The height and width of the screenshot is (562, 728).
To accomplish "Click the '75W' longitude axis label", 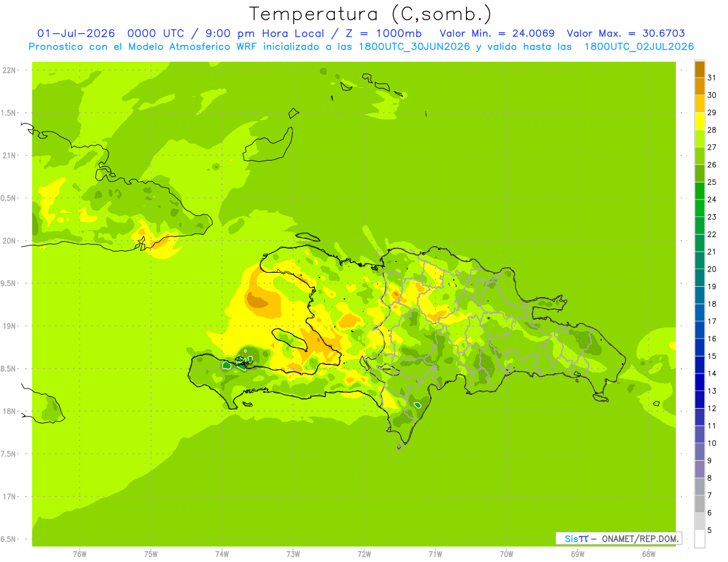I will pos(151,554).
